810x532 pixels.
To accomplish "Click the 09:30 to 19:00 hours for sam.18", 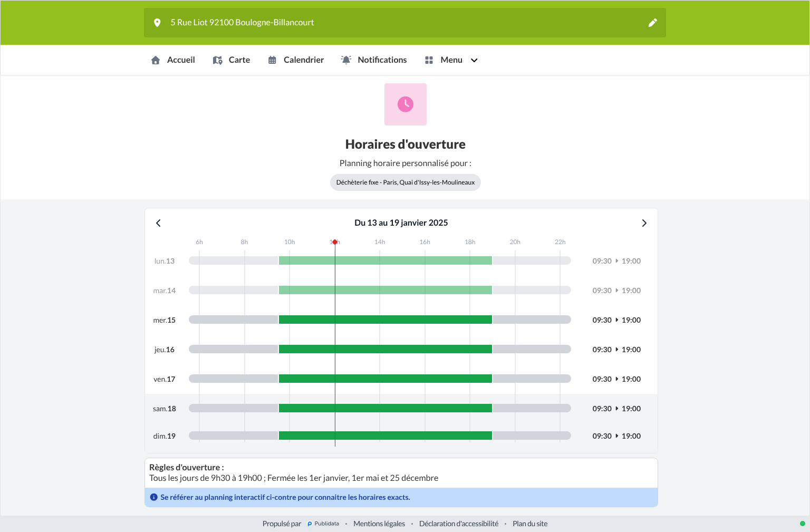I will click(x=616, y=409).
